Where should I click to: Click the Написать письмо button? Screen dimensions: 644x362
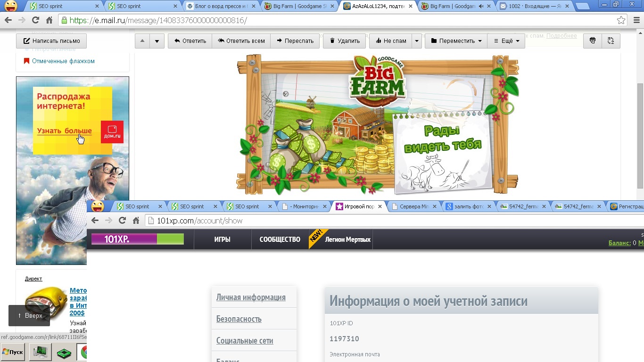pyautogui.click(x=51, y=41)
